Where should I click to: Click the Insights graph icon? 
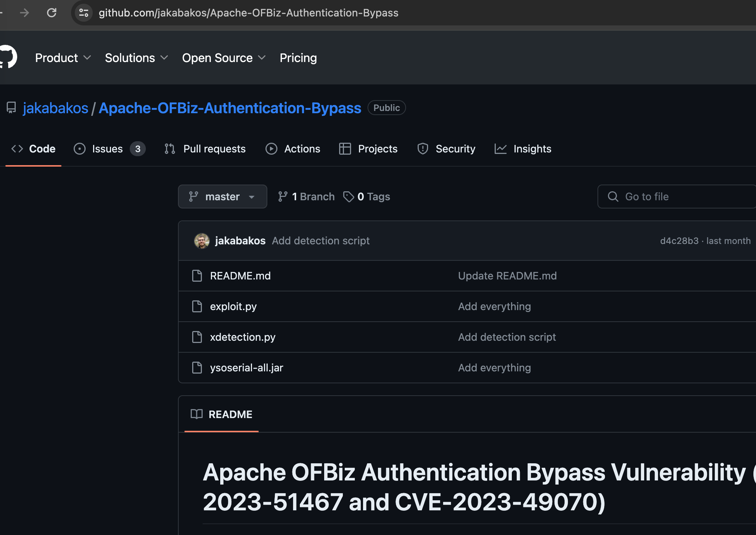click(501, 149)
